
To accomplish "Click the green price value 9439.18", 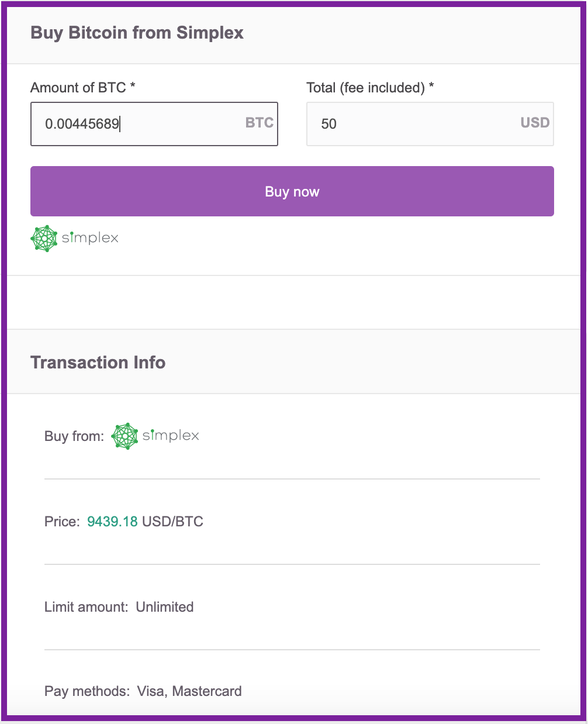I will 112,521.
